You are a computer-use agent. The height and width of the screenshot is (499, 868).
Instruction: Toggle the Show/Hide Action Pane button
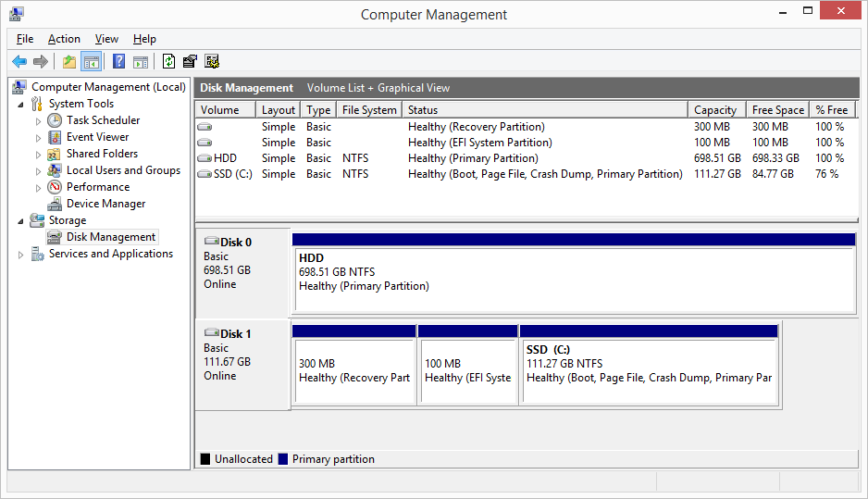[x=140, y=62]
